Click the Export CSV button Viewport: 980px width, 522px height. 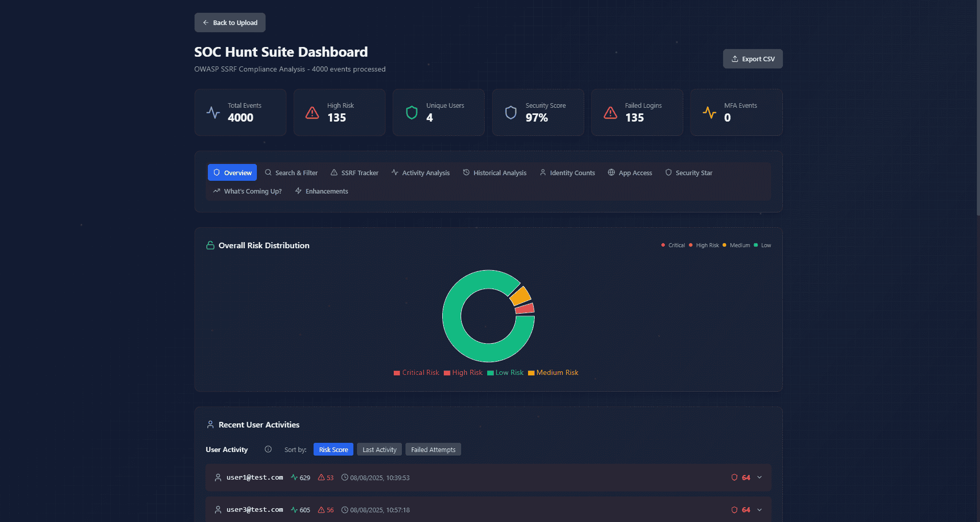752,59
